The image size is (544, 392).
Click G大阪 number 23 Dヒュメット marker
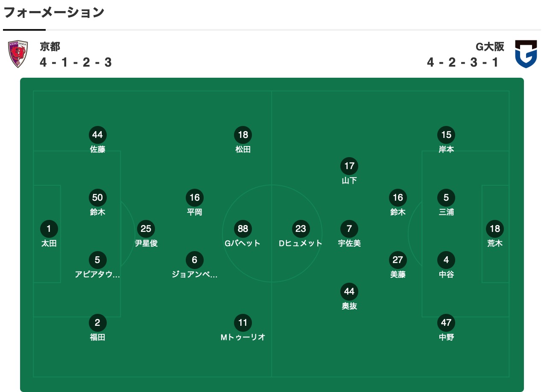(x=301, y=229)
